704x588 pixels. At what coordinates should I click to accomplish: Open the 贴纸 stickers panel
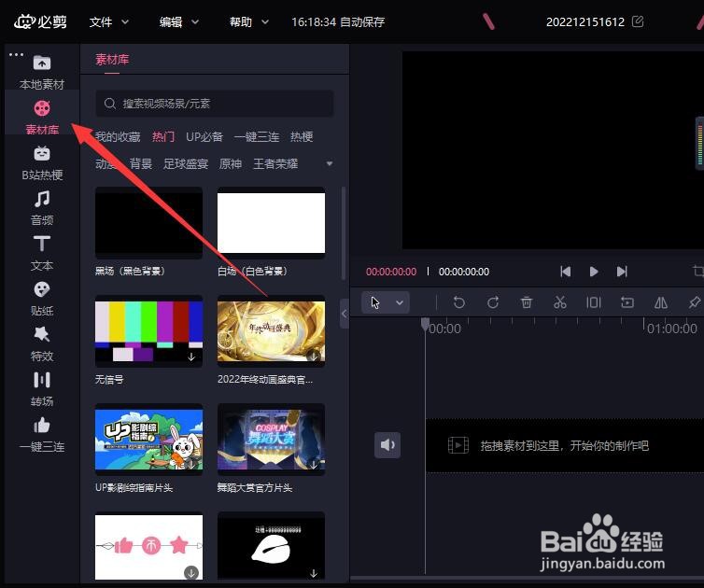(42, 299)
